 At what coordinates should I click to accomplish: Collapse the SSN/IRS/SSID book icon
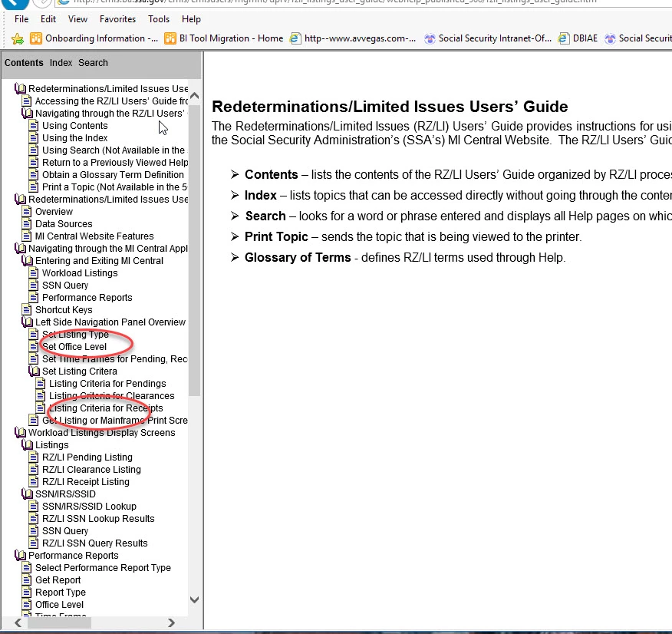point(27,494)
